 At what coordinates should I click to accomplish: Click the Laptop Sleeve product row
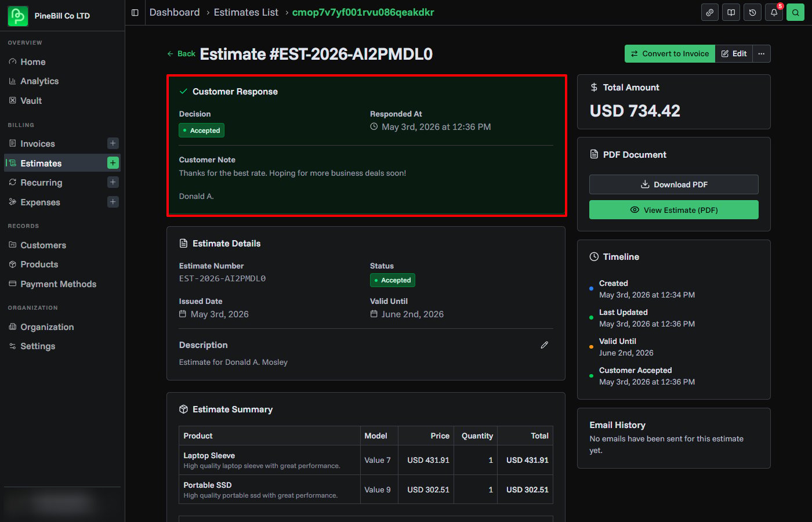(x=366, y=460)
